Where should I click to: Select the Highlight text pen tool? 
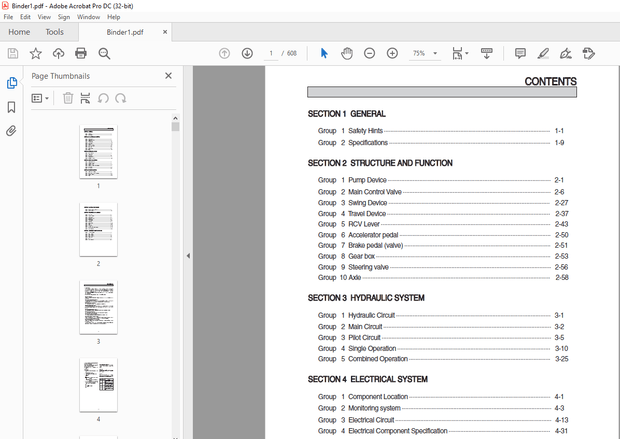coord(543,53)
